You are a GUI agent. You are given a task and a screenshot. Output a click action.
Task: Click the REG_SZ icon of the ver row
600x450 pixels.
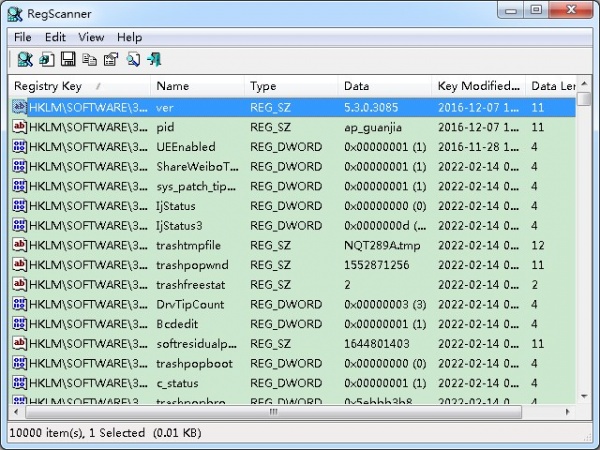[x=20, y=107]
